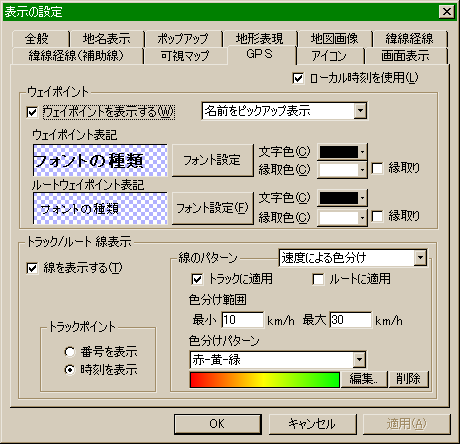This screenshot has width=460, height=444.
Task: Open route waypoint 縁取色 white color picker
Action: click(x=342, y=218)
